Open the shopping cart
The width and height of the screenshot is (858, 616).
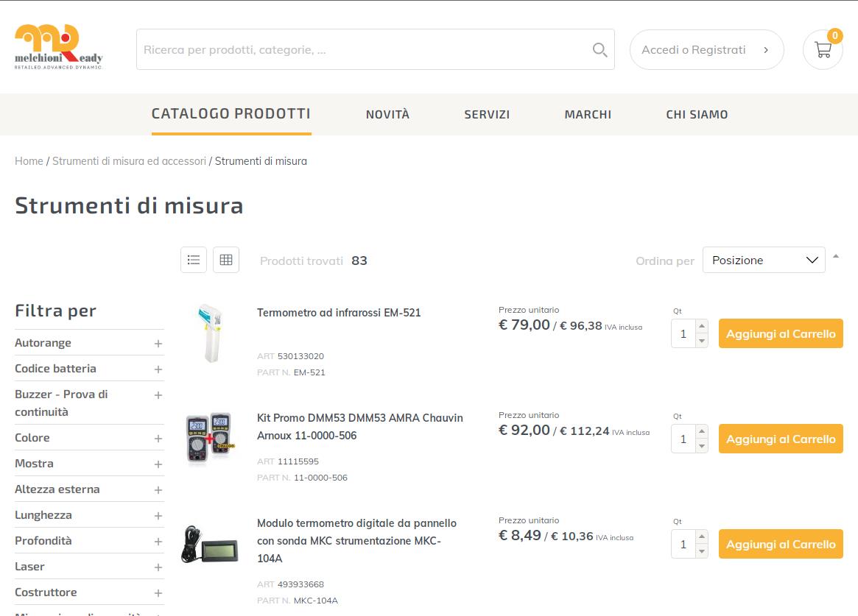point(823,50)
